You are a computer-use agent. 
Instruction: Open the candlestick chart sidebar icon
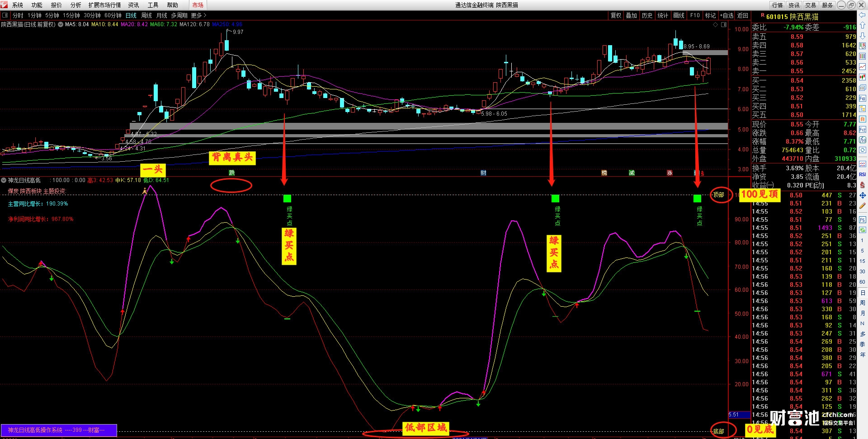point(863,77)
